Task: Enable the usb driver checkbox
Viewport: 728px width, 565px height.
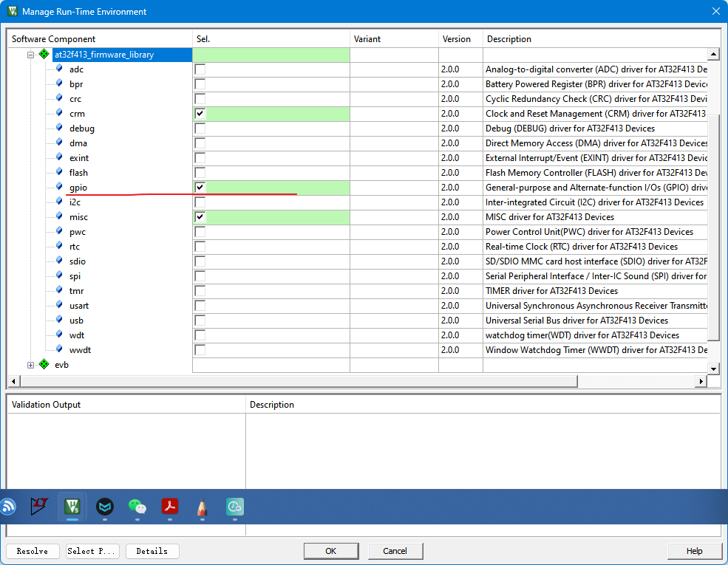Action: 200,321
